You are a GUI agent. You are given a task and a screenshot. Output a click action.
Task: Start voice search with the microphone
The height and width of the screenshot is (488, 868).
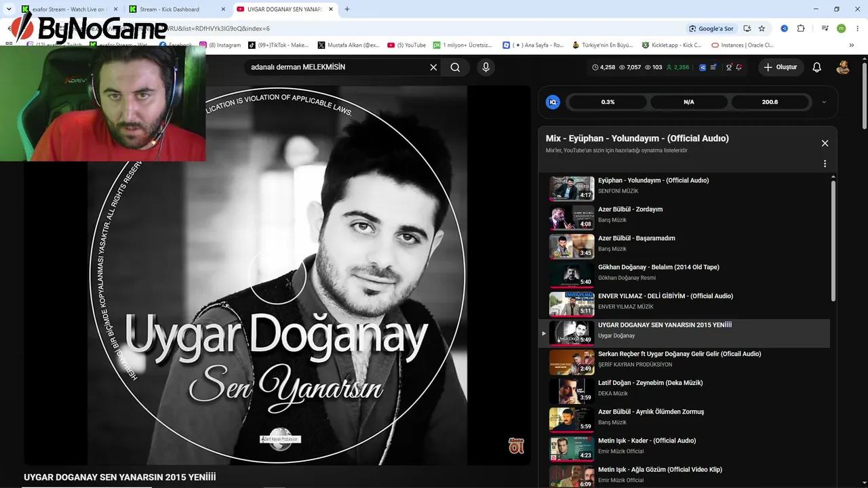(x=486, y=67)
